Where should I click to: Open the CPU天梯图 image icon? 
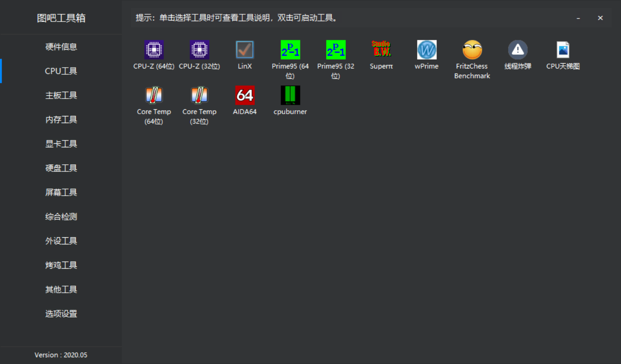click(563, 50)
